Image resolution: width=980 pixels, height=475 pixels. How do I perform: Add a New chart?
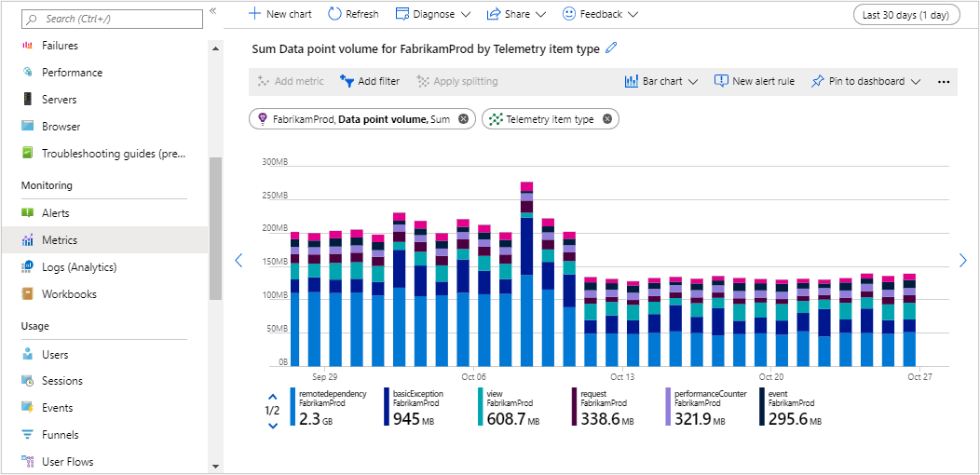(x=280, y=14)
